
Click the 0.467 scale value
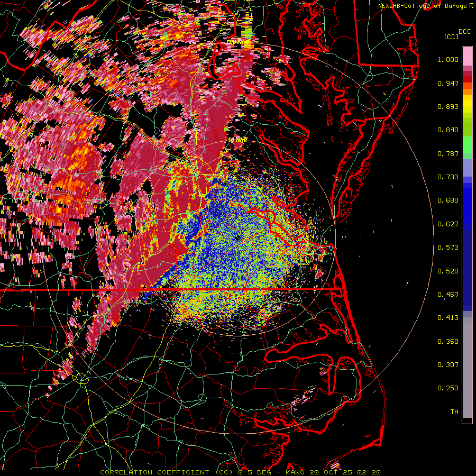coord(448,295)
